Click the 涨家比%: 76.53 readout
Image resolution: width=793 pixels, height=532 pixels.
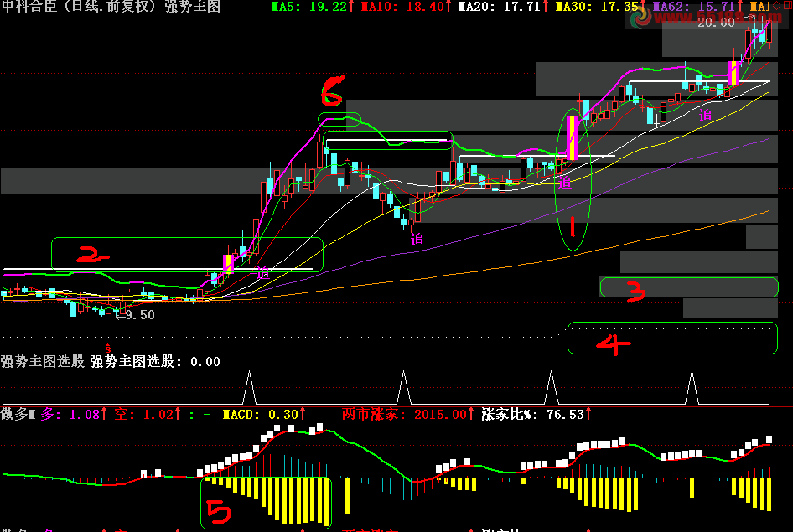532,414
